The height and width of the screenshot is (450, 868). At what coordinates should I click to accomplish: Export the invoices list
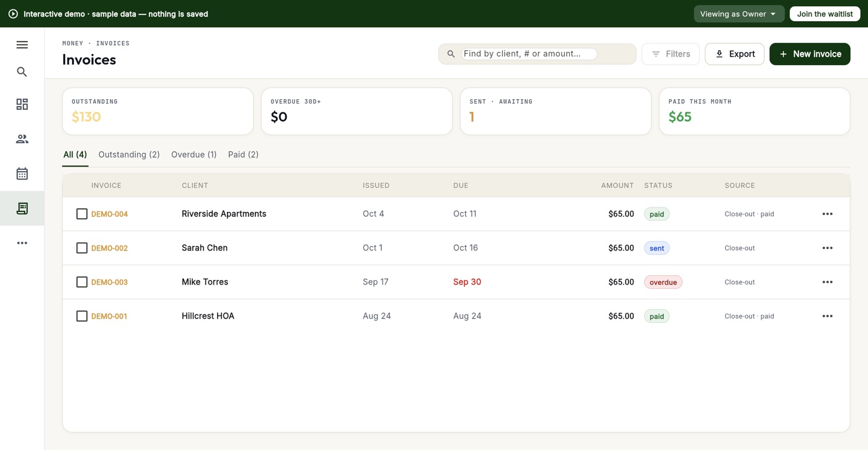tap(735, 54)
